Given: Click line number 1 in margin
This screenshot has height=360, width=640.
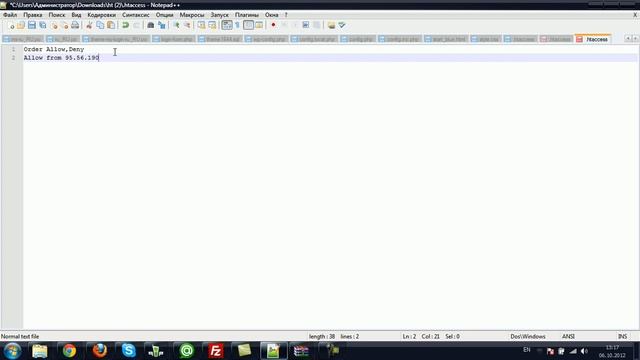Looking at the screenshot, I should point(13,49).
